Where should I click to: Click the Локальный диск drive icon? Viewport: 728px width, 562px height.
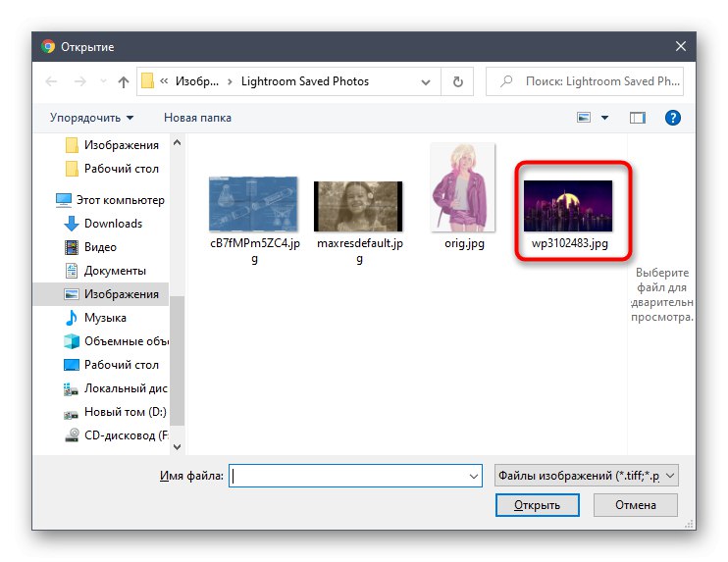coord(71,389)
